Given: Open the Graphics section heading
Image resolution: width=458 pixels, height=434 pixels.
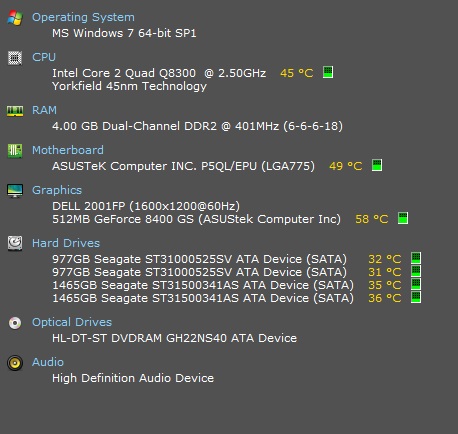Looking at the screenshot, I should click(x=57, y=190).
